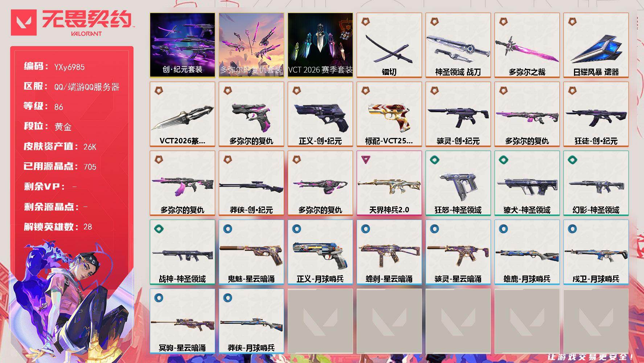The width and height of the screenshot is (644, 363).
Task: Click the 日耀风暴 遗器 blade icon
Action: (596, 45)
